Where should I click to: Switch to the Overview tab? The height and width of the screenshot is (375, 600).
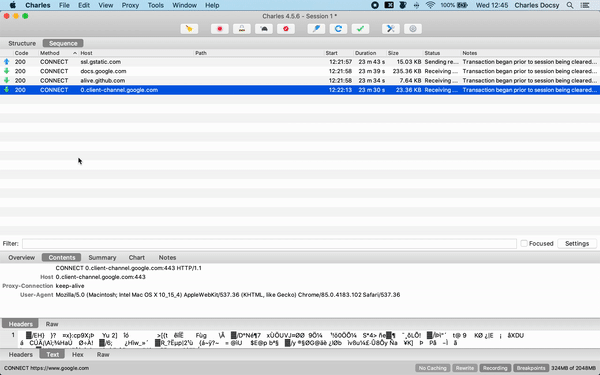21,258
